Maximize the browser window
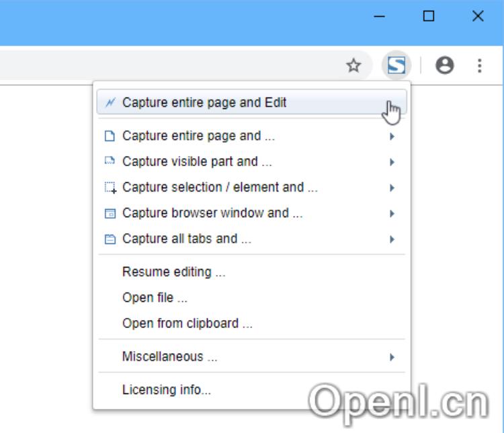 click(429, 17)
